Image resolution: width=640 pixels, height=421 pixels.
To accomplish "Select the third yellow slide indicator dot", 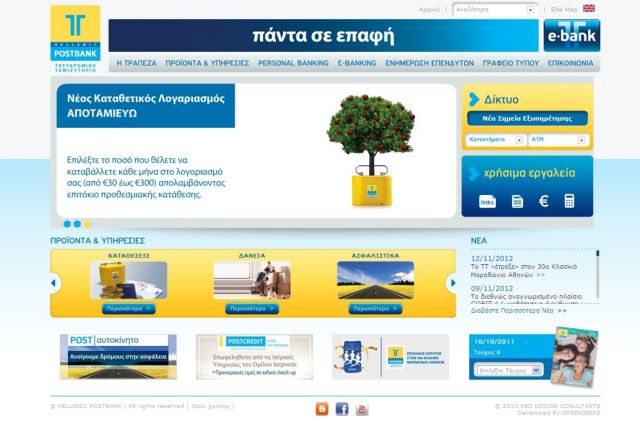I will coord(87,224).
